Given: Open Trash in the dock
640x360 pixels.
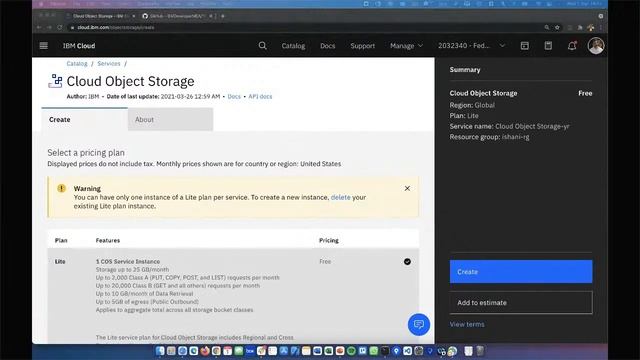Looking at the screenshot, I should 480,351.
